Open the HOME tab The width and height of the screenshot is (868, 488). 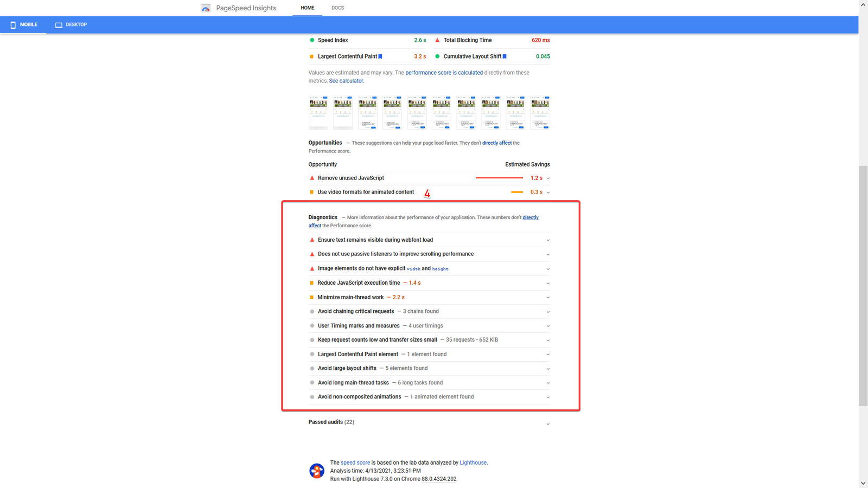click(x=308, y=8)
